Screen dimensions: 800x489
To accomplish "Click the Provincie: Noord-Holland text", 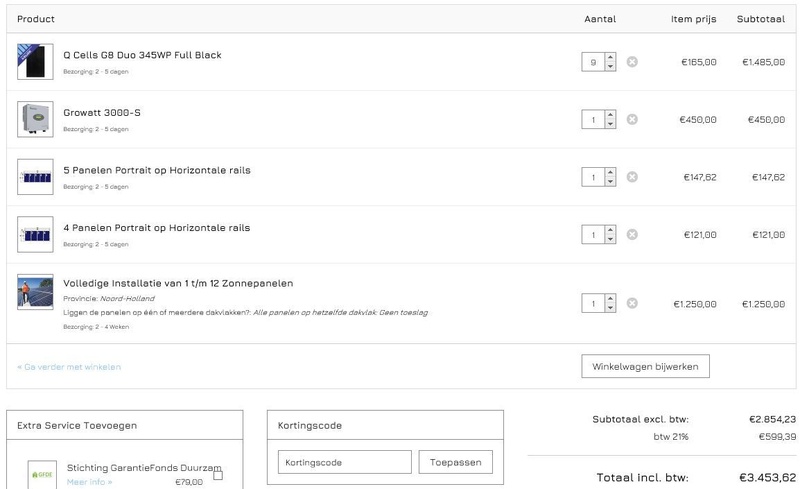I will click(x=109, y=299).
